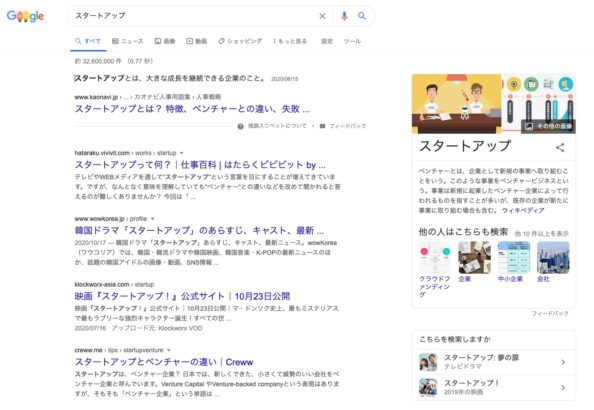
Task: Switch to the ニュース tab
Action: [128, 41]
